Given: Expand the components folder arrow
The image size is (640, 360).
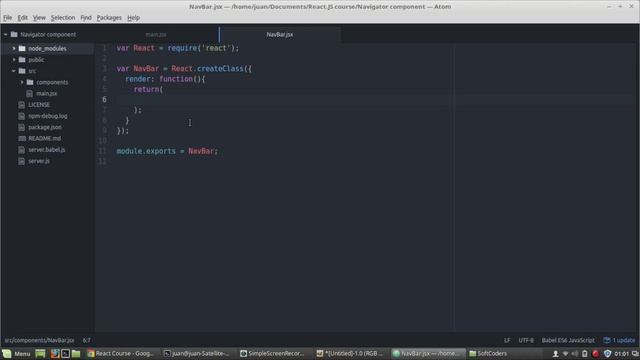Looking at the screenshot, I should point(22,82).
